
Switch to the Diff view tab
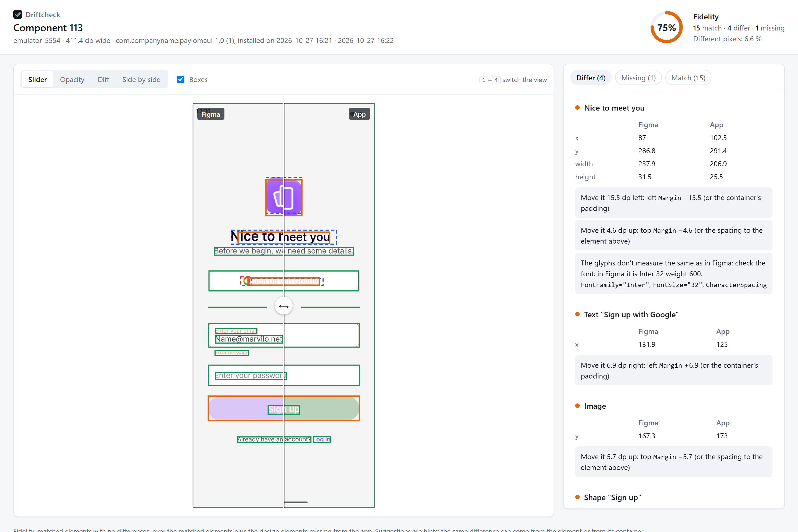(103, 80)
